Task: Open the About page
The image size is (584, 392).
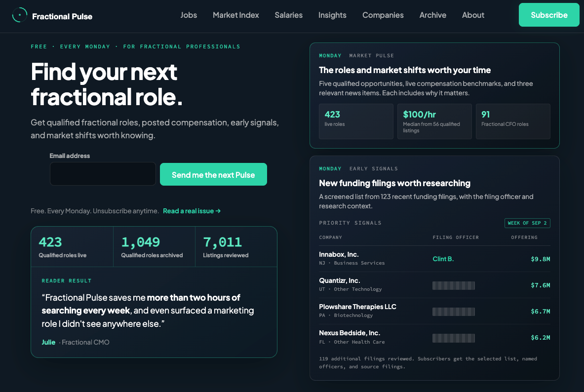Action: pyautogui.click(x=473, y=15)
